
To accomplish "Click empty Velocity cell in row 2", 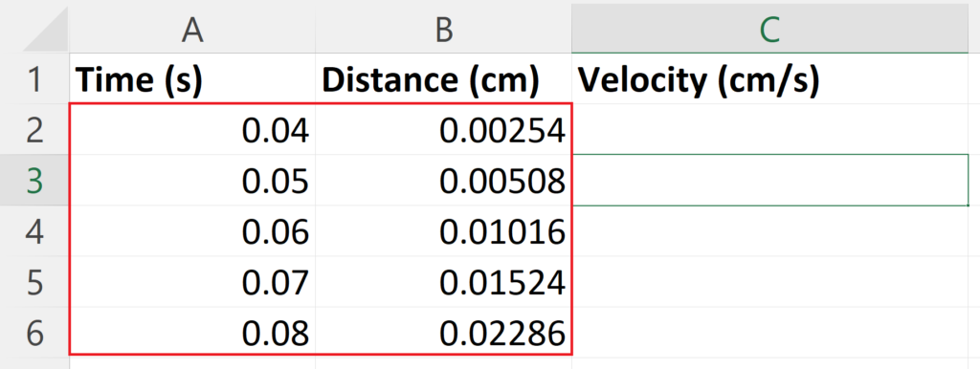I will click(770, 130).
